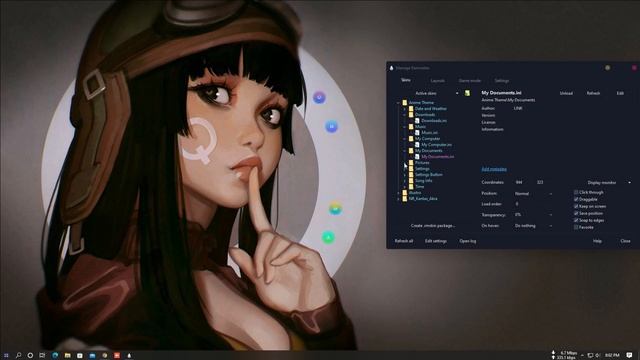Click the Load order input field
This screenshot has height=360, width=640.
(524, 204)
